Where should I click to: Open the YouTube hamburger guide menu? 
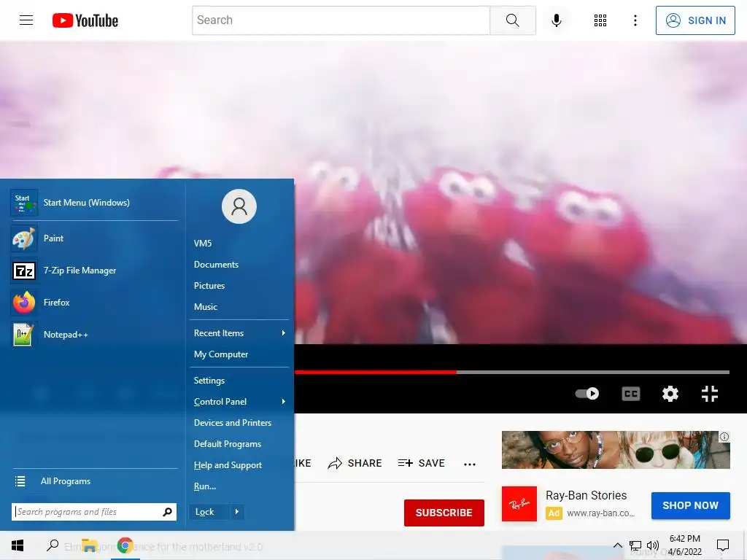(x=26, y=20)
